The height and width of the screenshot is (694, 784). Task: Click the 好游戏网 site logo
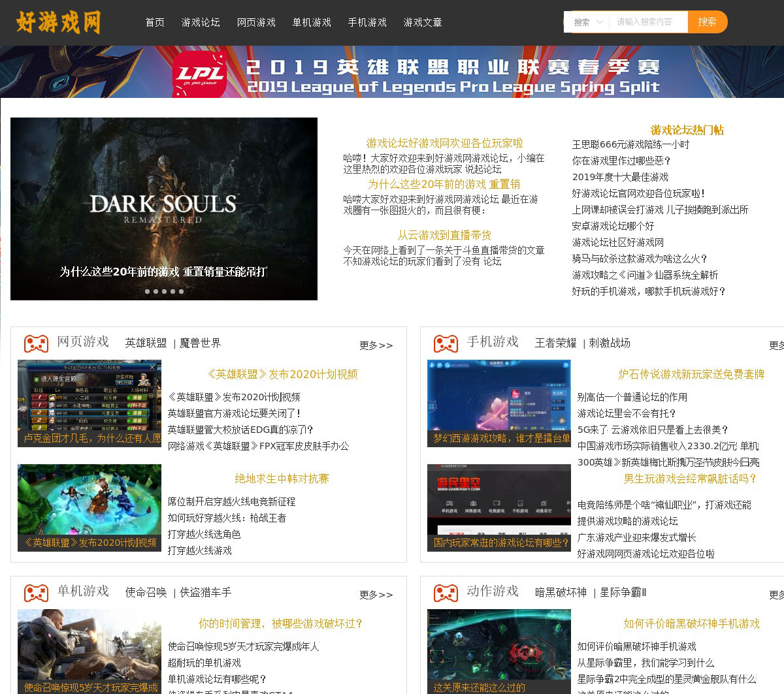tap(59, 22)
